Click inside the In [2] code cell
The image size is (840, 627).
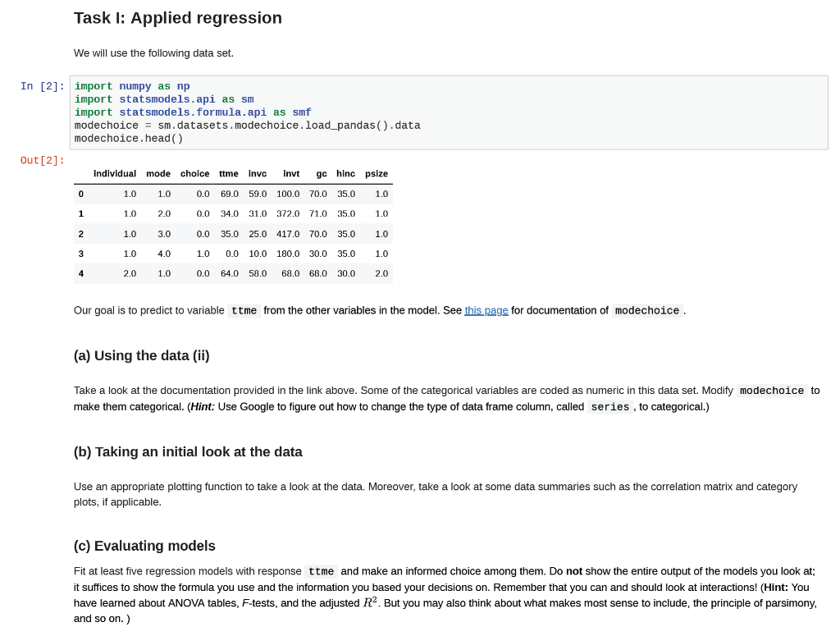pos(449,112)
